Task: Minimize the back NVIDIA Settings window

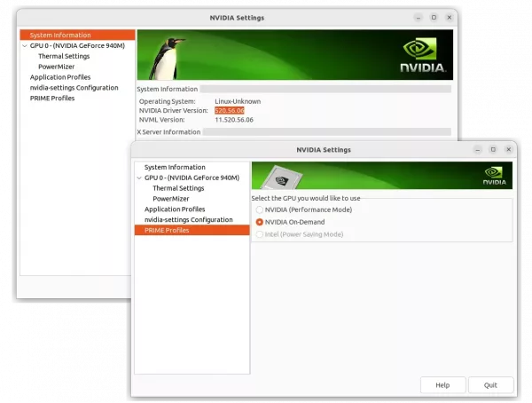Action: pos(419,18)
